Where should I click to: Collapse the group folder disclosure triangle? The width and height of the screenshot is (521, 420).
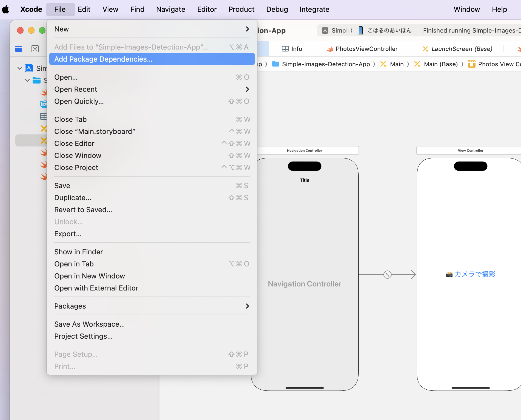[27, 80]
